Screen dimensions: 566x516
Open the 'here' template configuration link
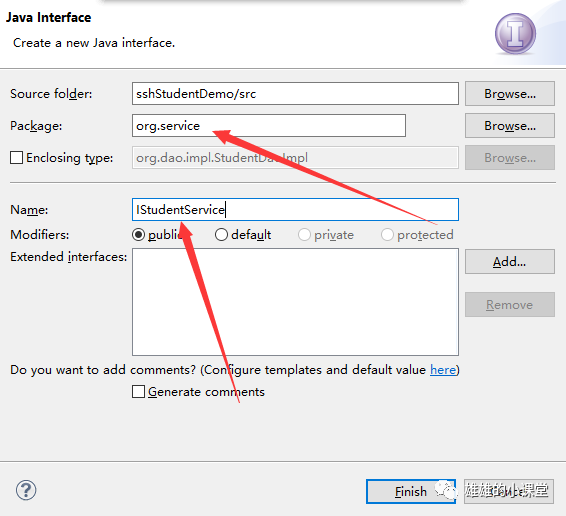click(x=443, y=370)
